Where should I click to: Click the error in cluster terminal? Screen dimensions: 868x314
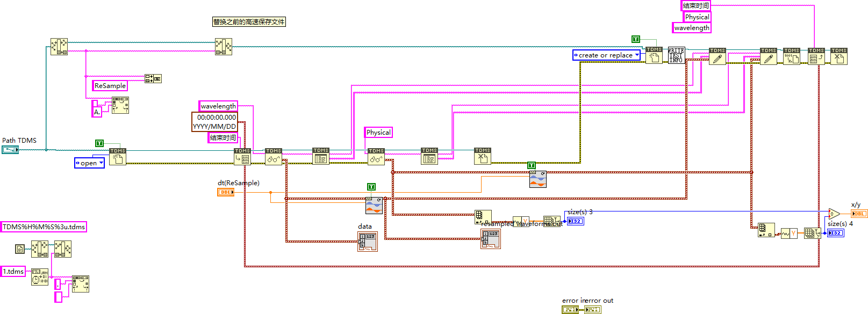[x=570, y=310]
